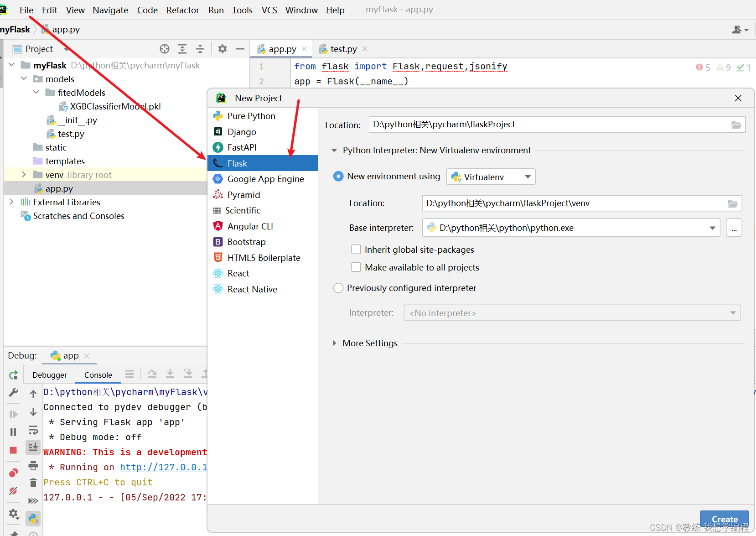Close the app.py editor tab

click(x=304, y=49)
